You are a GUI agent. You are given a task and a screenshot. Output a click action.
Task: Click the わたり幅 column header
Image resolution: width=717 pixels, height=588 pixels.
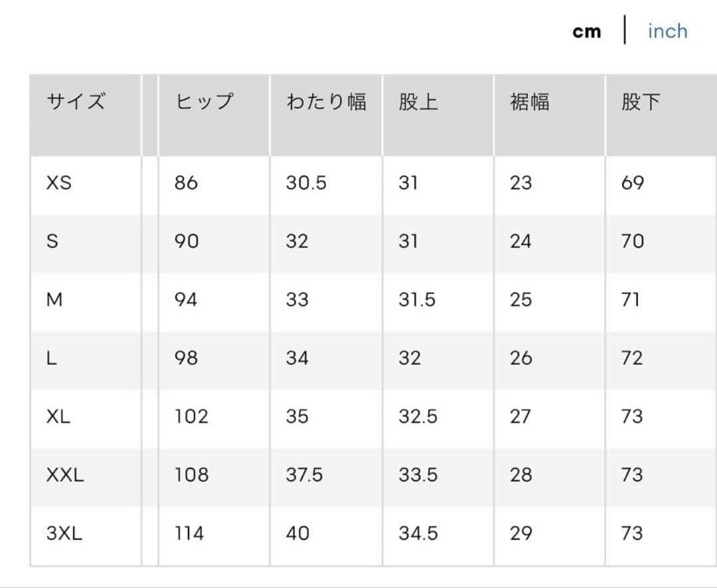tap(327, 101)
